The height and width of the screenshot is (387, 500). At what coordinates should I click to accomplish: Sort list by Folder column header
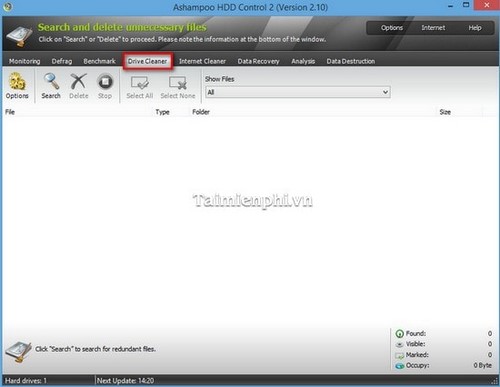(x=201, y=112)
